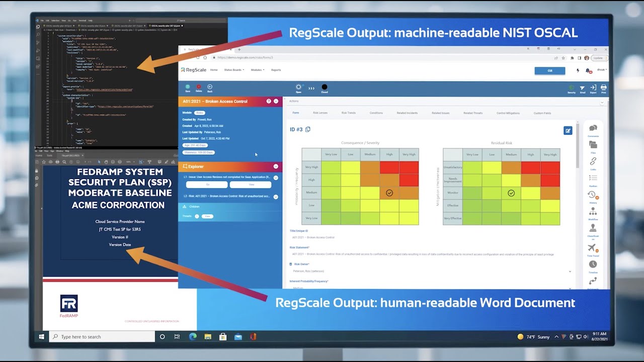
Task: Open the Classification stamp icon
Action: pyautogui.click(x=593, y=228)
